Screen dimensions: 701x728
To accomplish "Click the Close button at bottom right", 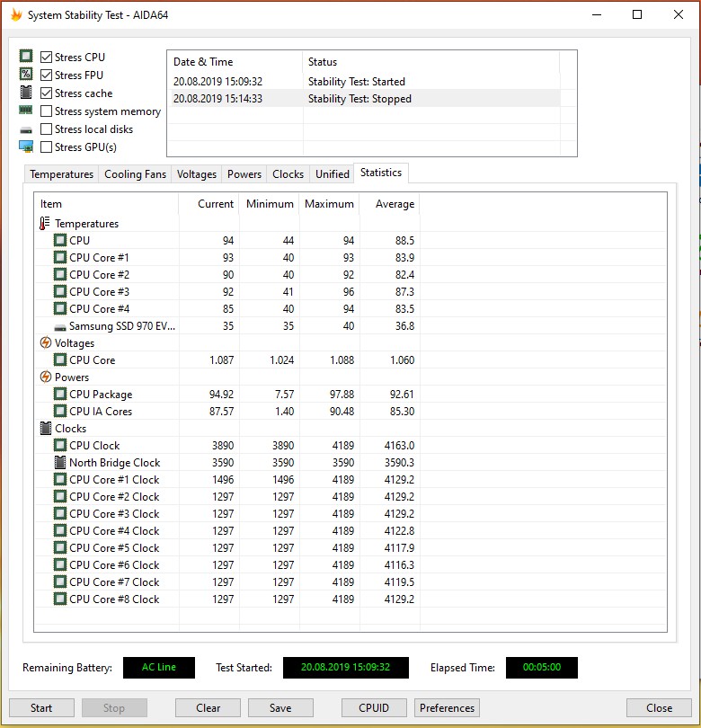I will tap(659, 707).
